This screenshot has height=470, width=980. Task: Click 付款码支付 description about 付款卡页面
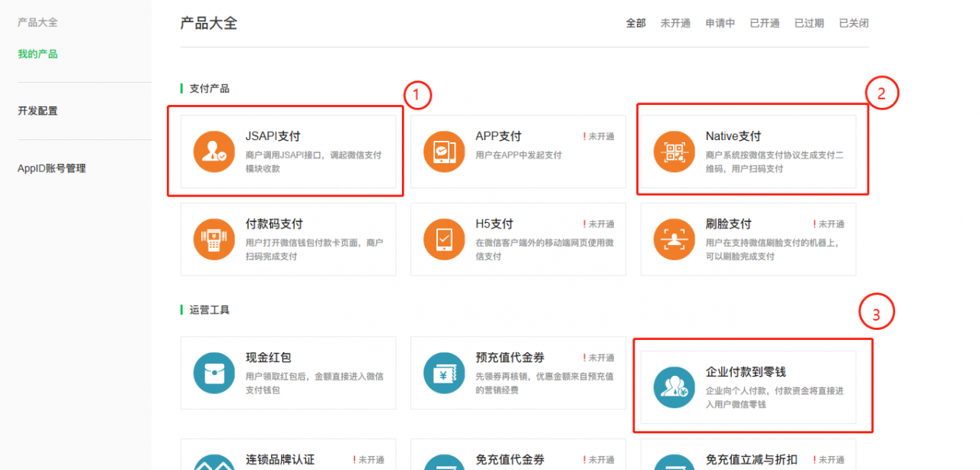[x=314, y=250]
